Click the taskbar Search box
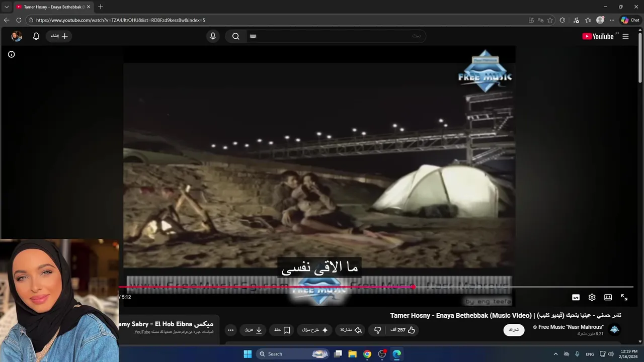644x362 pixels. 293,354
